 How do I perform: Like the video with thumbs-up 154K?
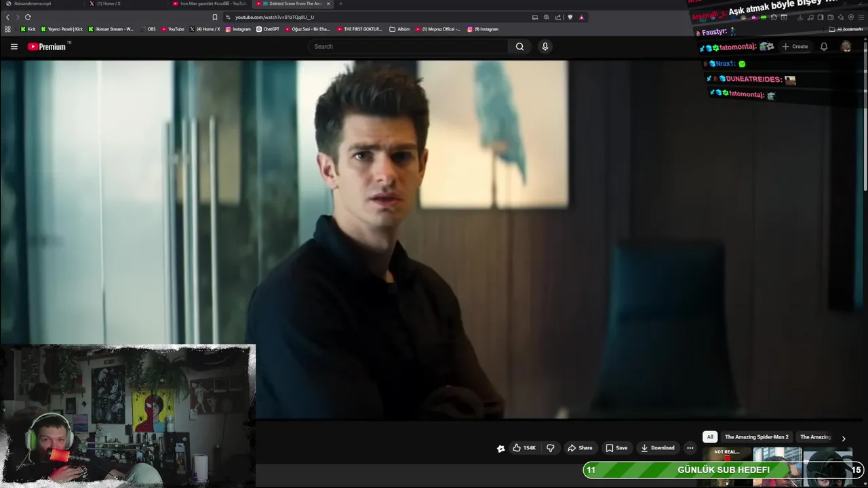click(x=524, y=448)
